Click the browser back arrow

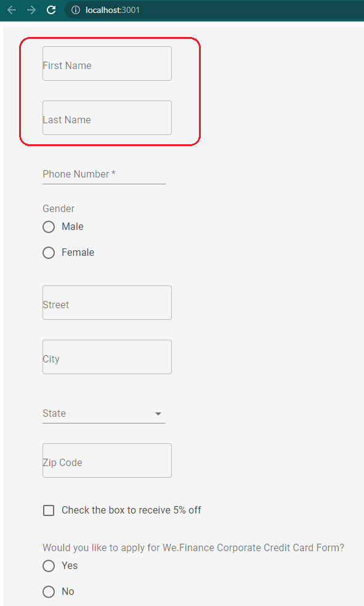(x=12, y=10)
